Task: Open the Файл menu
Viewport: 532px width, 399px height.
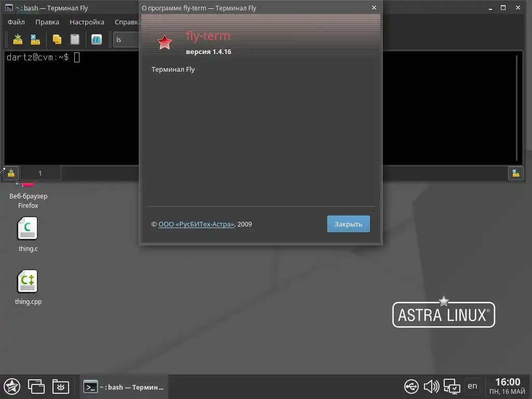Action: [16, 22]
